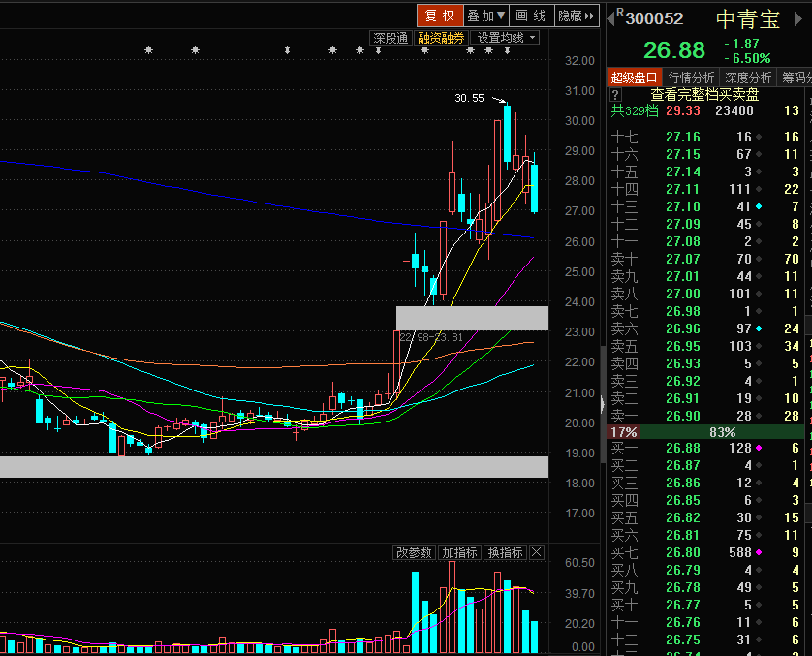Click the 22.98-23.81 gap range label
The width and height of the screenshot is (812, 656).
point(431,337)
